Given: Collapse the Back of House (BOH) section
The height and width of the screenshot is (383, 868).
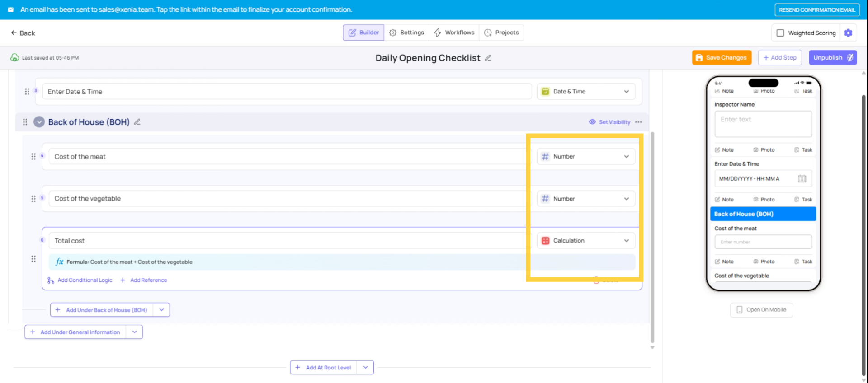Looking at the screenshot, I should [x=39, y=122].
